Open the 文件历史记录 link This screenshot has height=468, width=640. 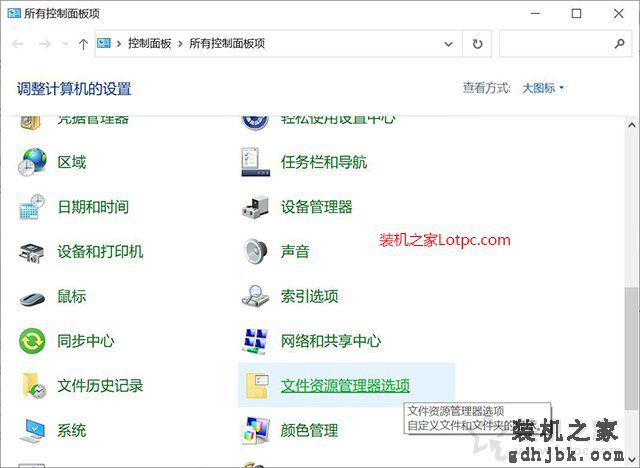point(100,386)
